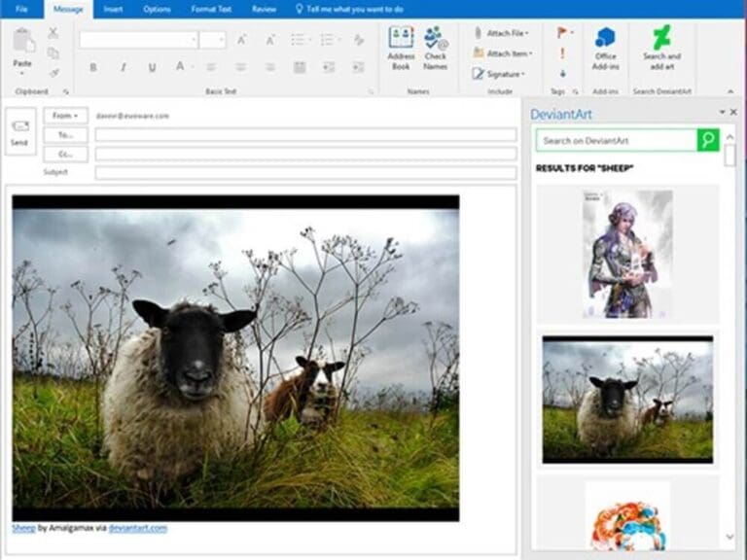Click the Decrease Indent icon
Image resolution: width=747 pixels, height=560 pixels.
[x=329, y=67]
